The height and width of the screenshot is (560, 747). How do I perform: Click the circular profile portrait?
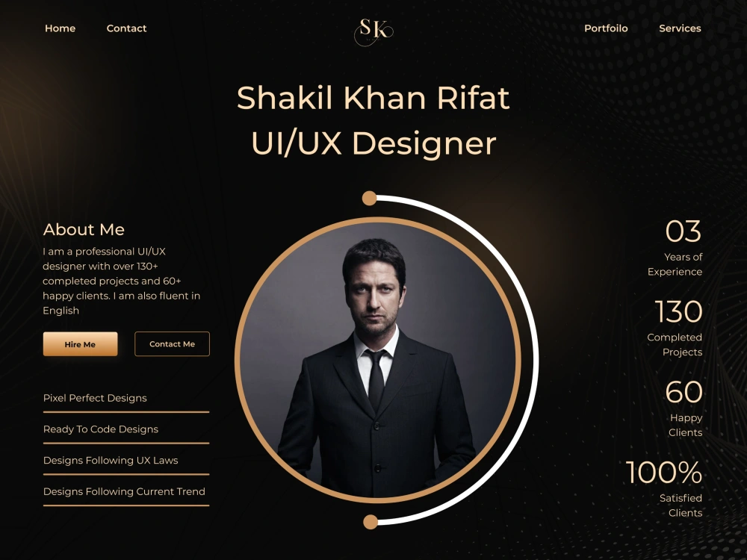(x=377, y=360)
